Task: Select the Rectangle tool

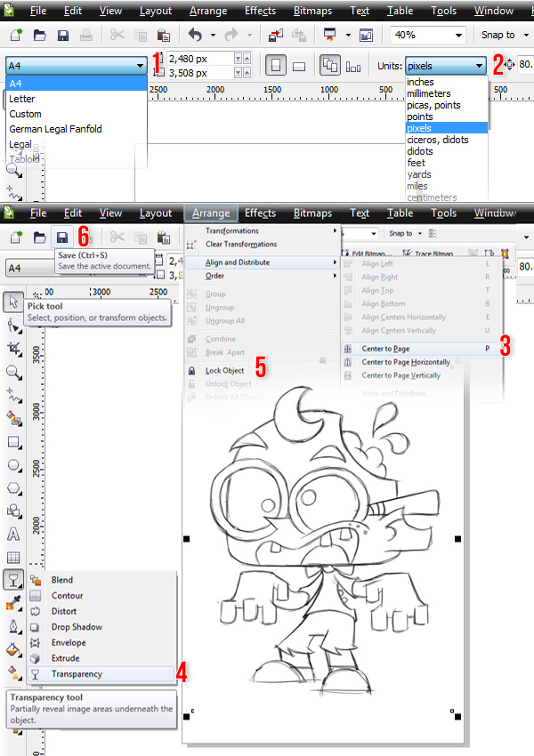Action: [13, 442]
